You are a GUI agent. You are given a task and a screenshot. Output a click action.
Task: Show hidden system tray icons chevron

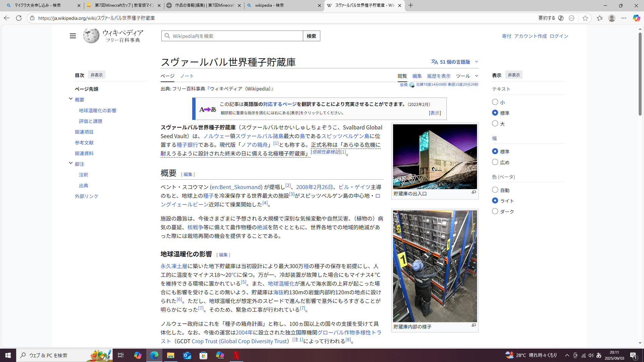pos(567,355)
